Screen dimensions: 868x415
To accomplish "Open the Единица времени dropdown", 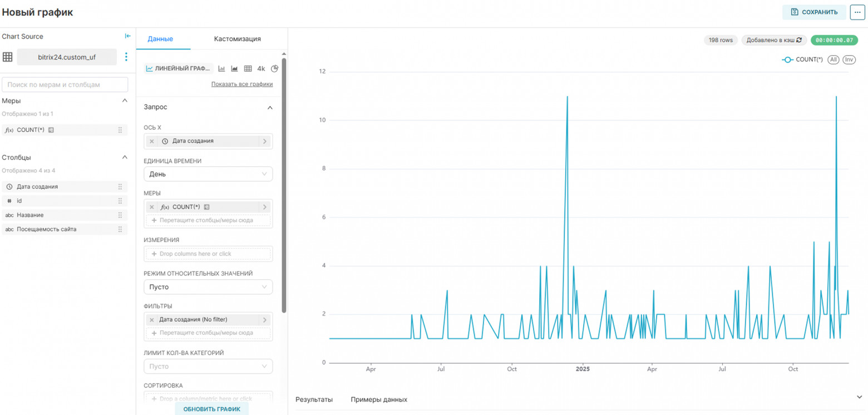I will pyautogui.click(x=208, y=174).
